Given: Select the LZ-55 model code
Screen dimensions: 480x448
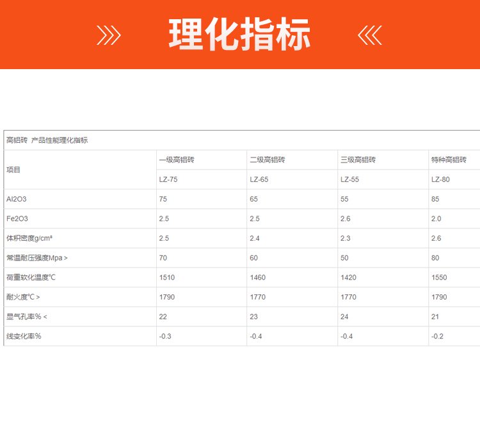Looking at the screenshot, I should [350, 180].
